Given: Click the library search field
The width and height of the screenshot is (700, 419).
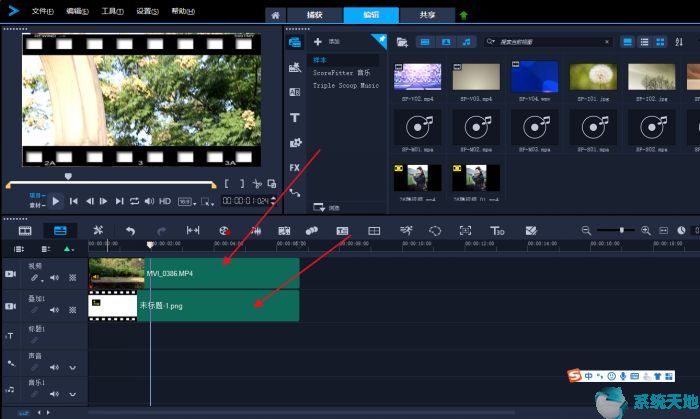Looking at the screenshot, I should pyautogui.click(x=549, y=42).
